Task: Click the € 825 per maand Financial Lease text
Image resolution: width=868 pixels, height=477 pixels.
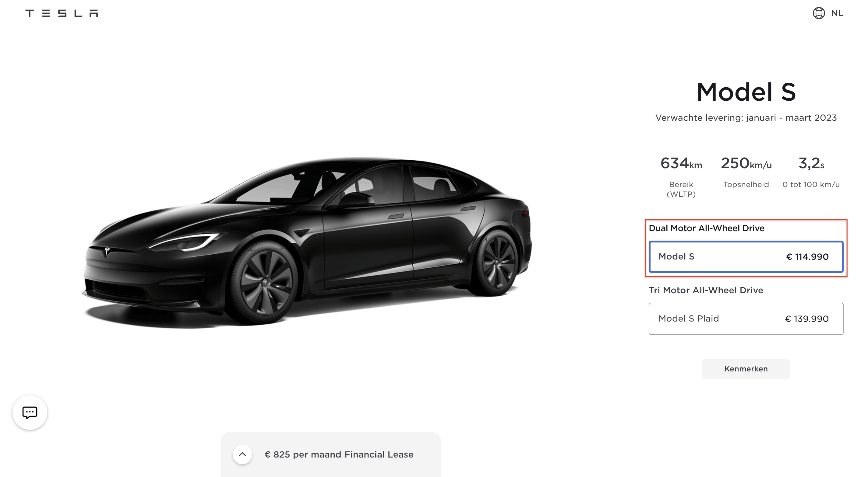Action: (339, 454)
